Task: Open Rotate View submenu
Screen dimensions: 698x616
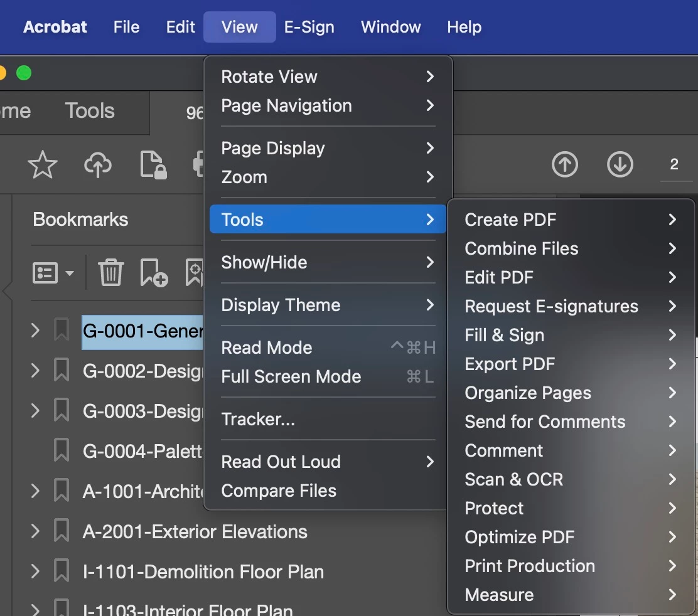Action: tap(328, 77)
